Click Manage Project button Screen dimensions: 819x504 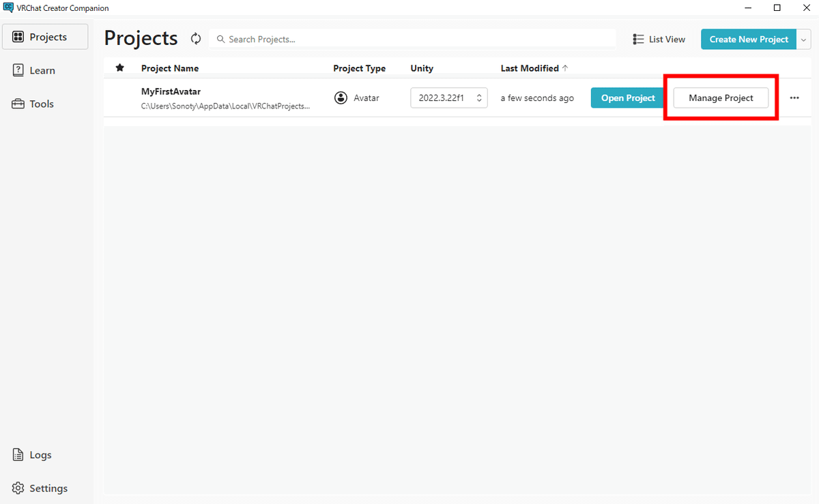[721, 98]
